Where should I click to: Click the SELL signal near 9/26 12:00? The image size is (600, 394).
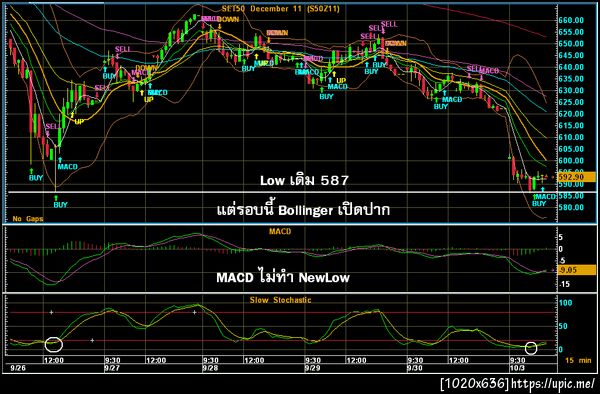53,126
